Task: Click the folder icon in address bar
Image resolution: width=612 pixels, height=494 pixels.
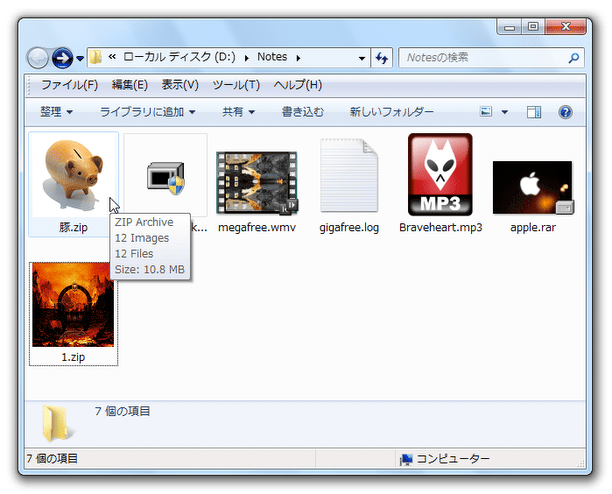Action: (96, 58)
